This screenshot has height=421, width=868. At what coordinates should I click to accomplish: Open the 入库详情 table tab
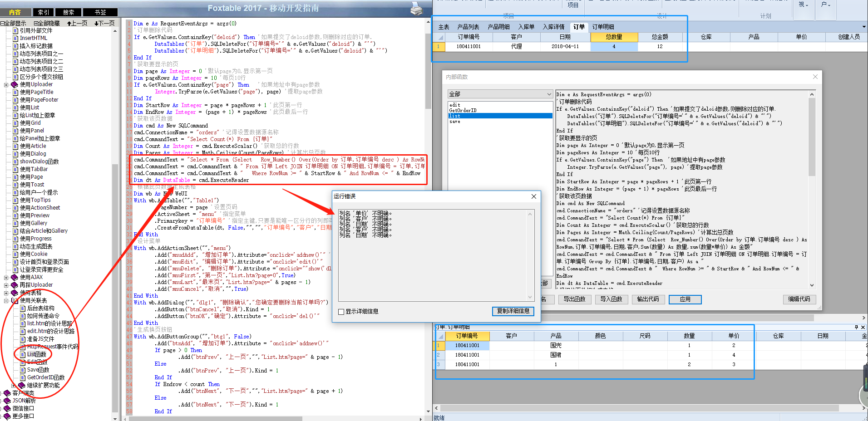[553, 27]
